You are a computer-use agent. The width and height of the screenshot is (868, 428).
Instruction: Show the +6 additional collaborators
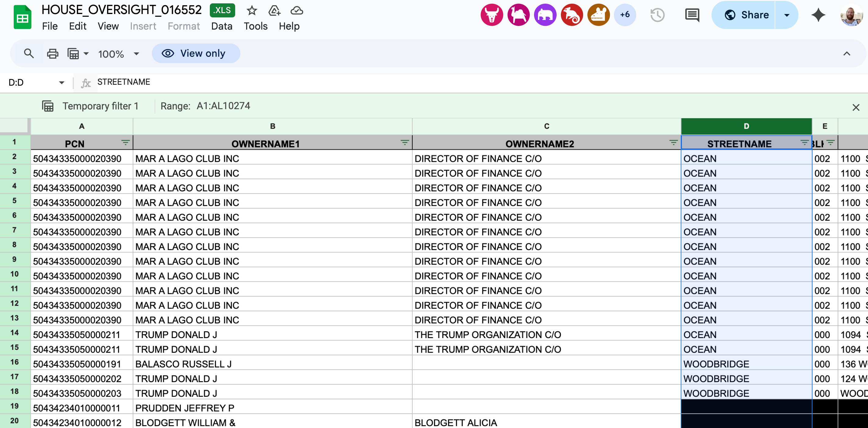[625, 15]
